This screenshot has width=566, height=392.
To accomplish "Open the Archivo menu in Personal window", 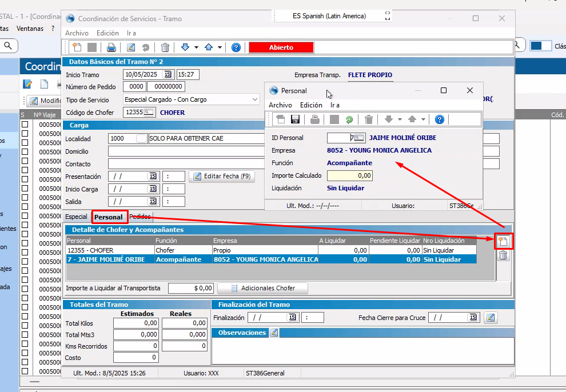I will coord(281,105).
